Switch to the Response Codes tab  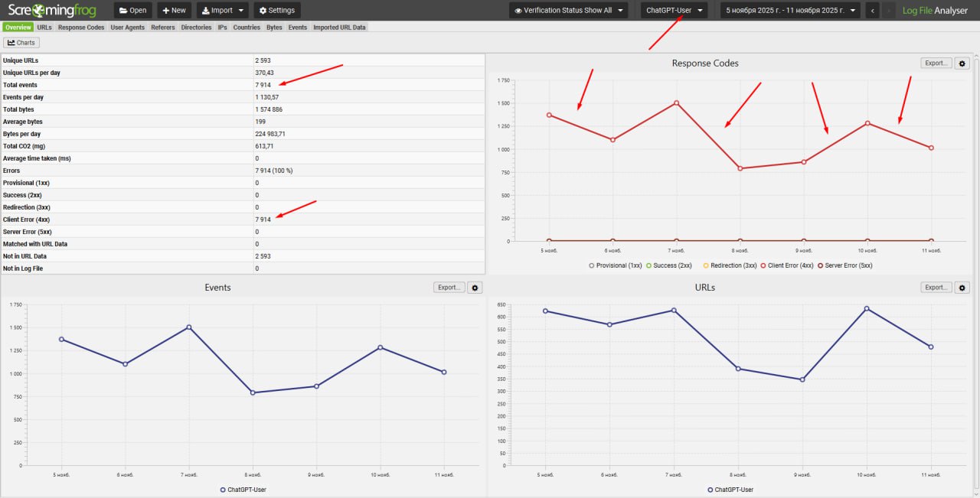pos(81,28)
